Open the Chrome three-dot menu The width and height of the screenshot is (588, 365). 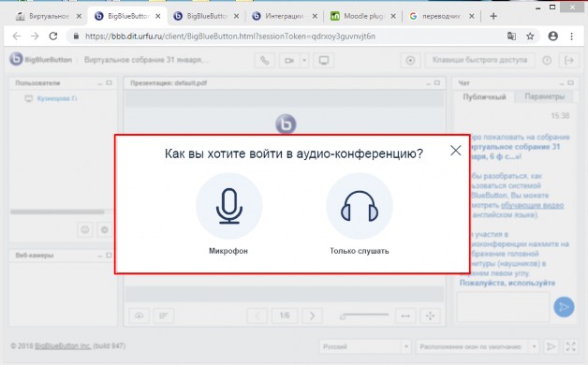tap(571, 36)
